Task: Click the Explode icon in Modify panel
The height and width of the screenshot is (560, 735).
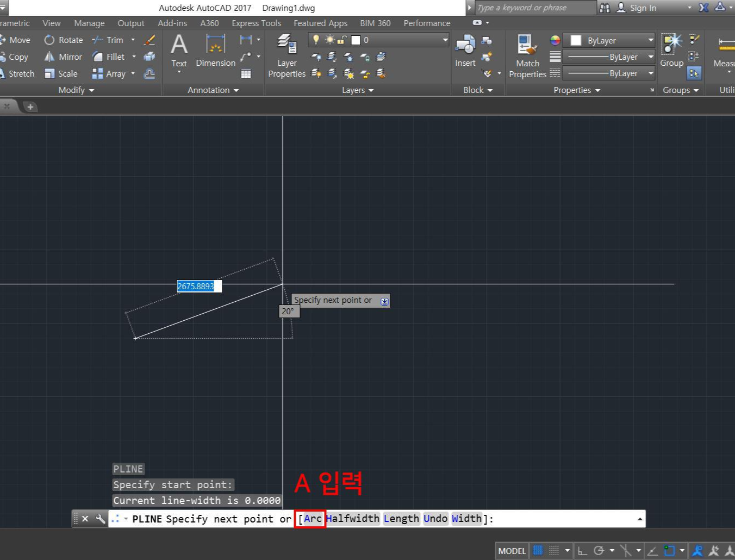Action: [x=150, y=57]
